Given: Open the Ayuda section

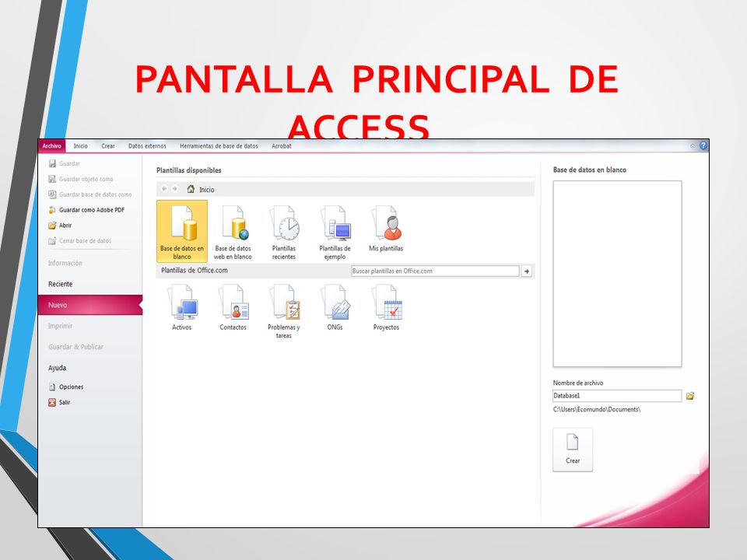Looking at the screenshot, I should (57, 368).
